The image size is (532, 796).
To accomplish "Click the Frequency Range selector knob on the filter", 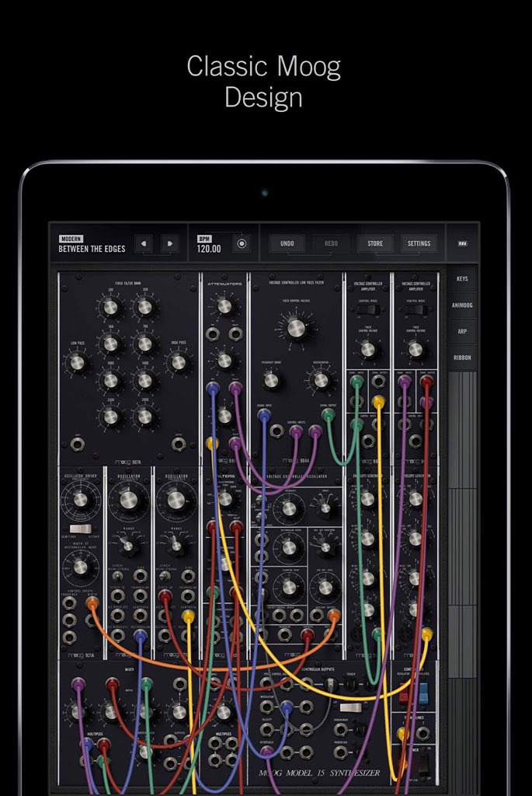I will [271, 381].
